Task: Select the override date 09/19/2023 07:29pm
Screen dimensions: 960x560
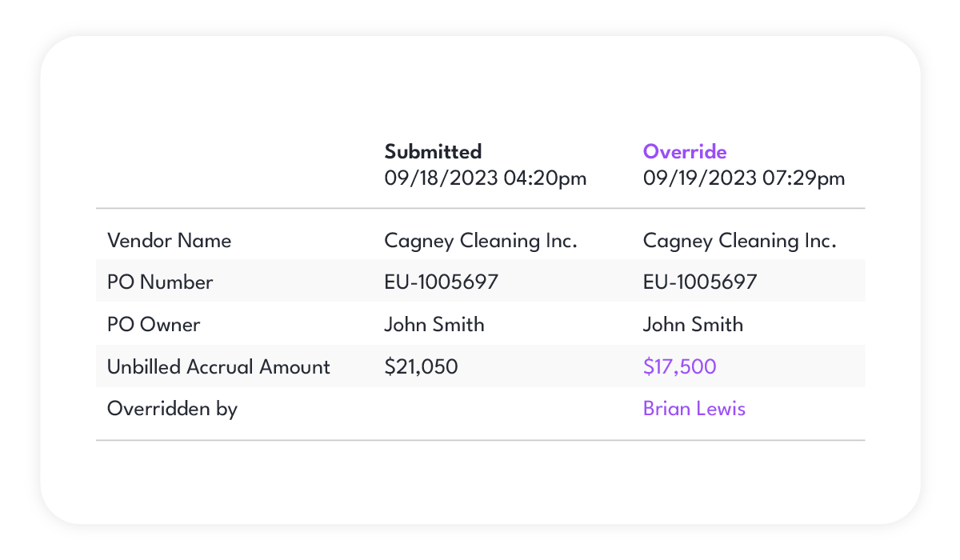Action: tap(743, 178)
